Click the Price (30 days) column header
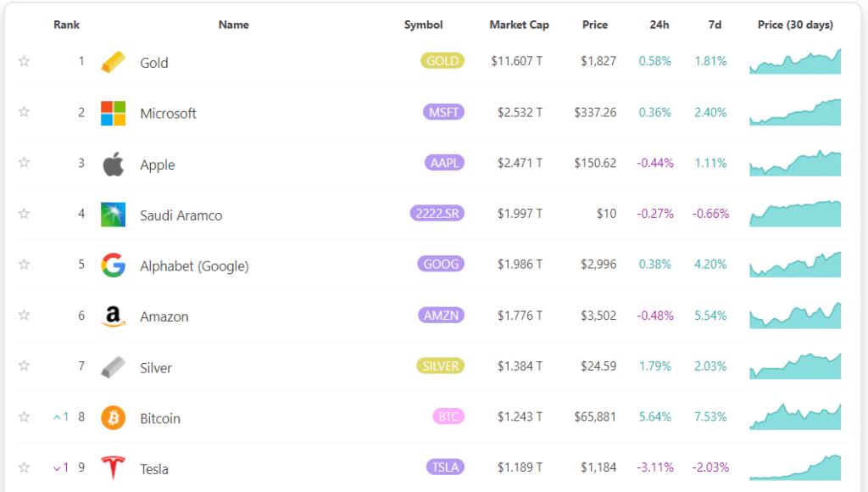868x492 pixels. click(x=795, y=25)
